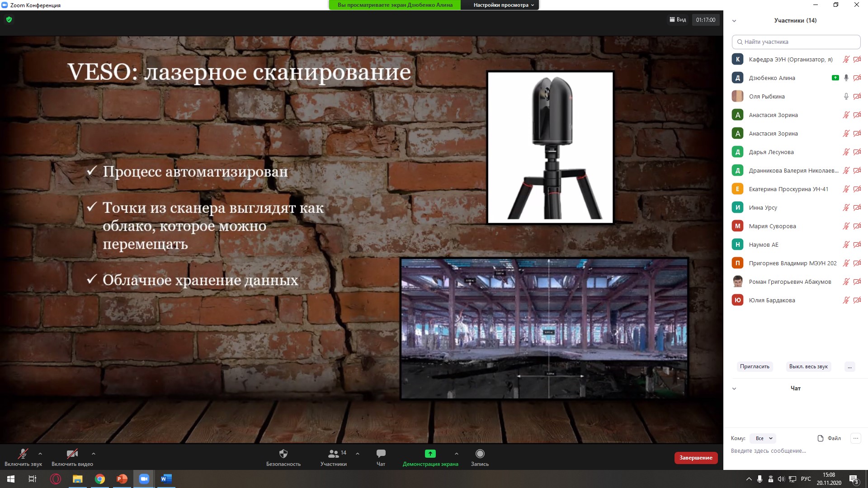Open Task View on taskbar
This screenshot has height=488, width=868.
[x=33, y=479]
